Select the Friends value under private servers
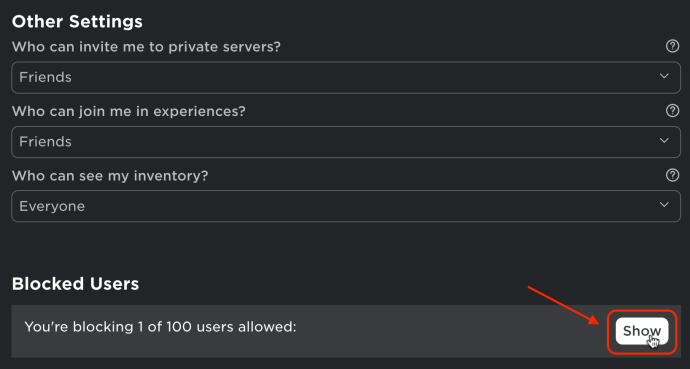 45,77
